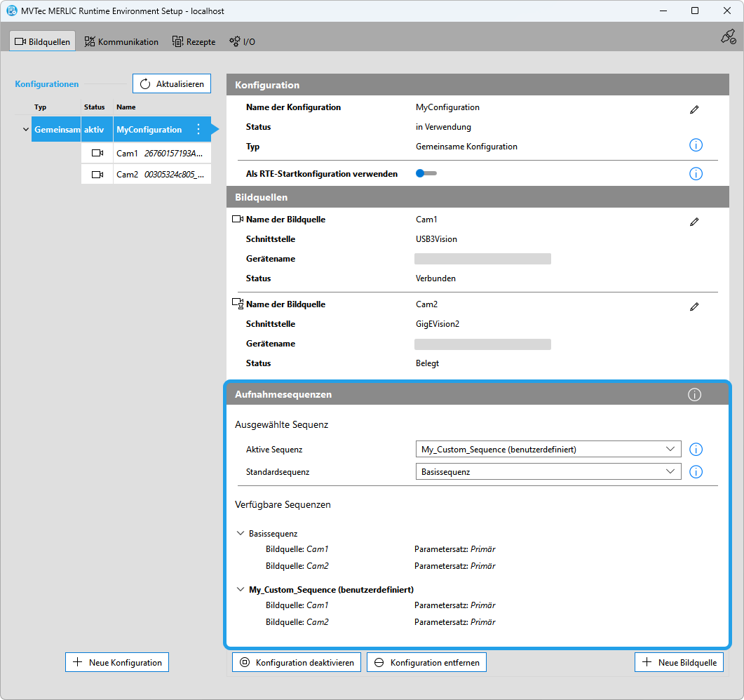This screenshot has width=744, height=700.
Task: Click the Aktualisieren button
Action: tap(172, 84)
